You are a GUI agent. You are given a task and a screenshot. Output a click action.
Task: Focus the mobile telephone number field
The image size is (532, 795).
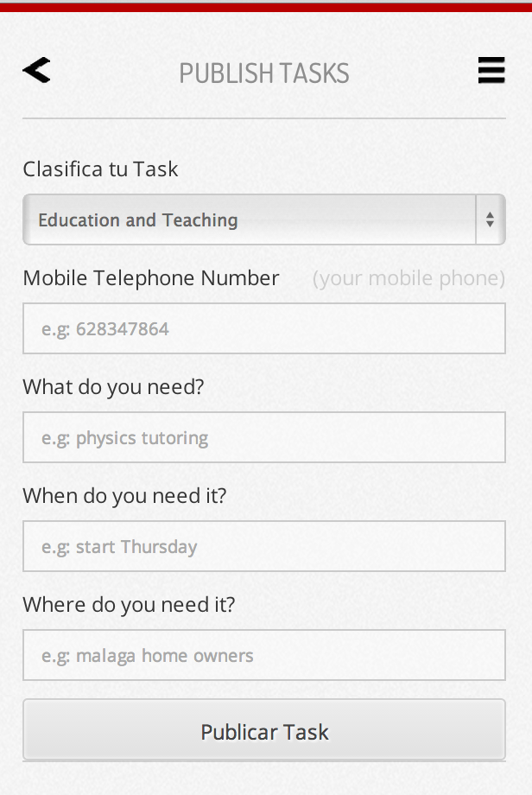tap(264, 328)
